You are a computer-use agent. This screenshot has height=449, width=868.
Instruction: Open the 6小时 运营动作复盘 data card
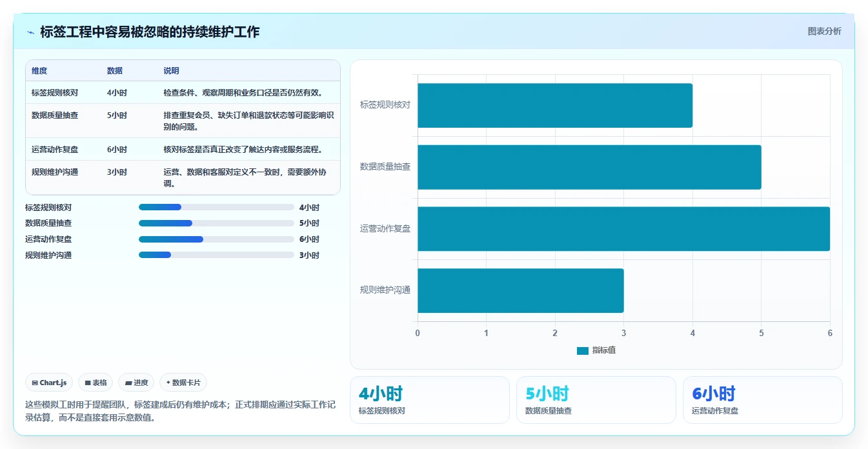[763, 400]
